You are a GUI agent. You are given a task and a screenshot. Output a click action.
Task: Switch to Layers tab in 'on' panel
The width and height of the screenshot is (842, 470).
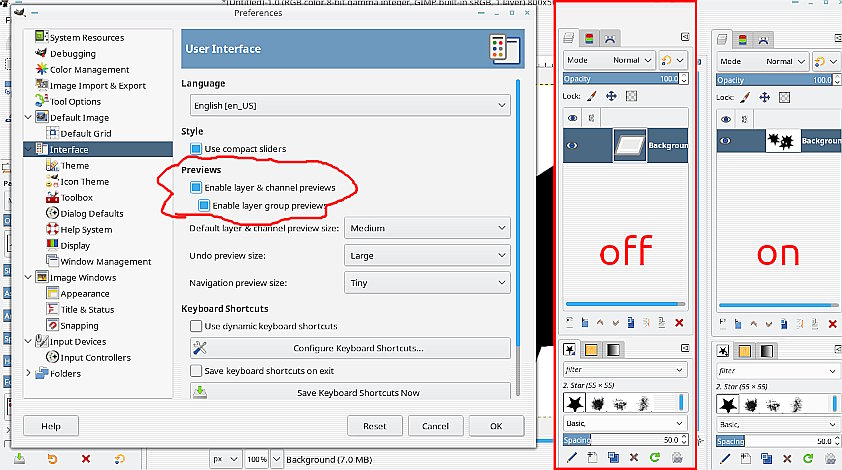[722, 39]
